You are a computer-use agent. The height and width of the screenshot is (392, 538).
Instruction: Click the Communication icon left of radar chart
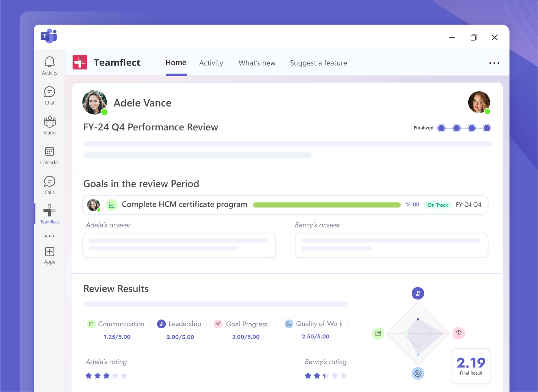(378, 334)
